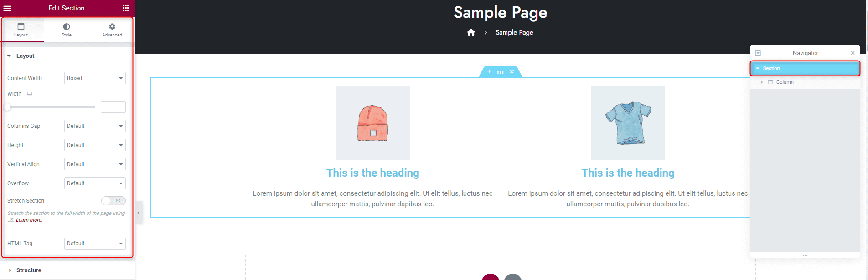
Task: Collapse the left editor panel
Action: pyautogui.click(x=139, y=213)
